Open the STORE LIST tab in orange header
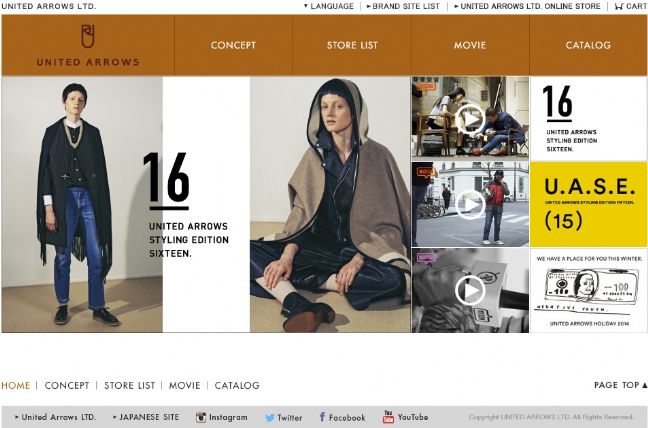The image size is (648, 428). click(352, 45)
